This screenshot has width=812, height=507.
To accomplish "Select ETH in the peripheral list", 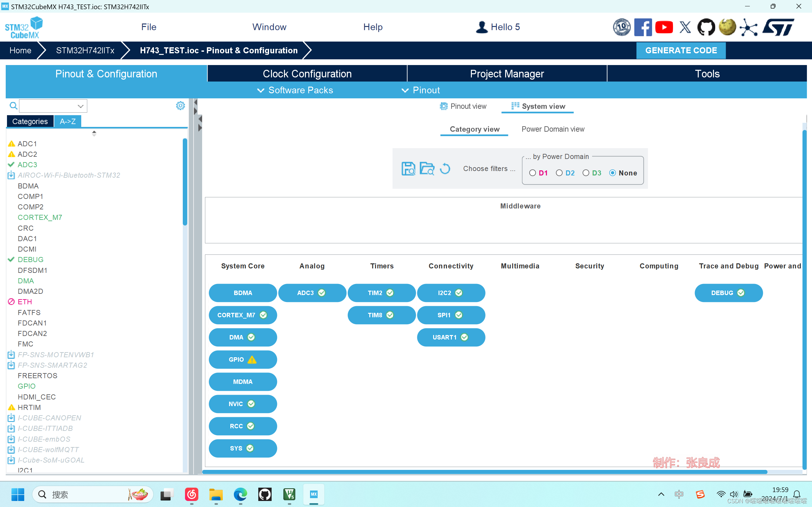I will coord(24,301).
